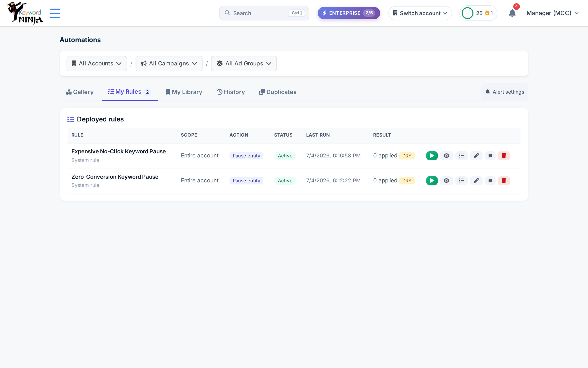Delete the Expensive No-Click Keyword Pause rule

(x=504, y=156)
